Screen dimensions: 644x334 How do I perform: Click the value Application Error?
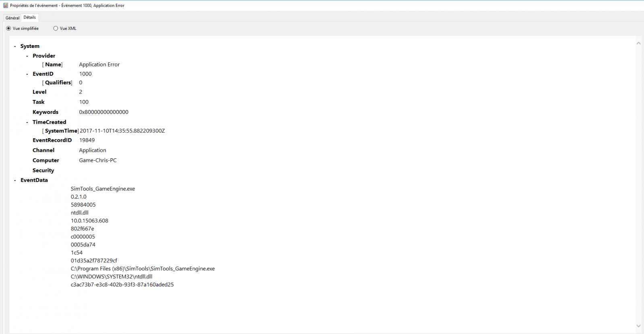[x=99, y=64]
